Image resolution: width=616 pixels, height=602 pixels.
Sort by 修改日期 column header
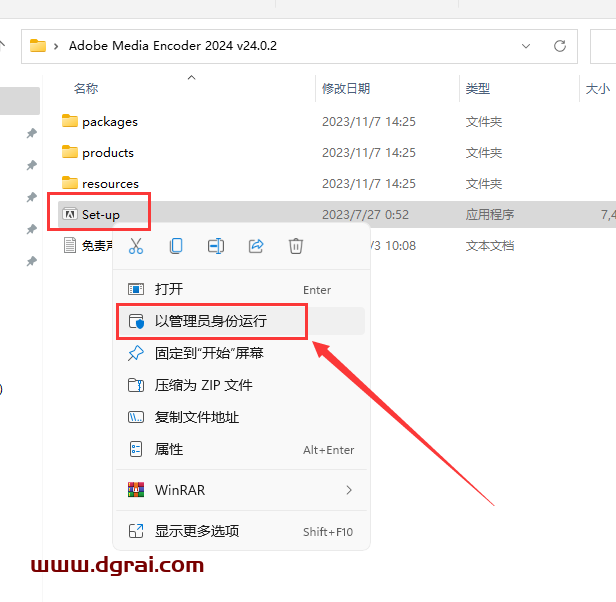[x=346, y=88]
